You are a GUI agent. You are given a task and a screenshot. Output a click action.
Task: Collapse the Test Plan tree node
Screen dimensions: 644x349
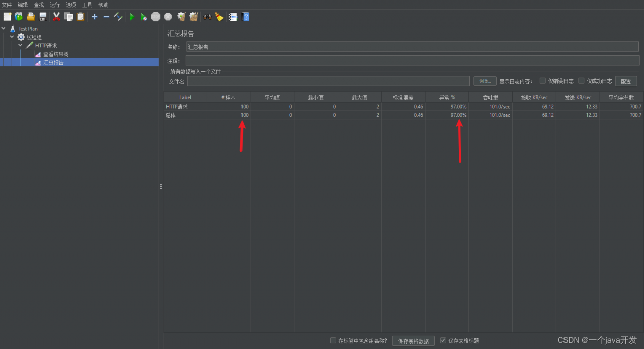point(4,29)
